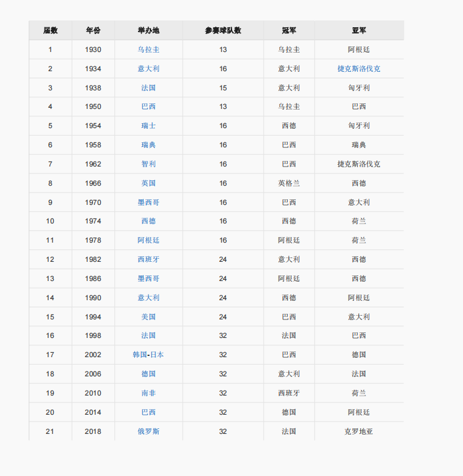Select the year cell 1994
463x476 pixels.
93,317
